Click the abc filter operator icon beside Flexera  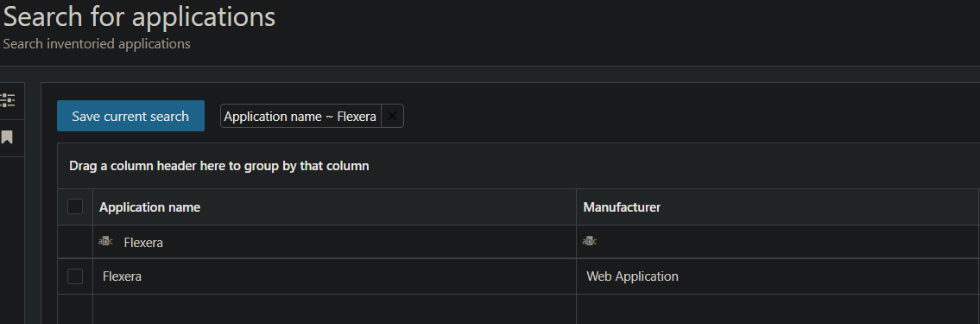105,241
